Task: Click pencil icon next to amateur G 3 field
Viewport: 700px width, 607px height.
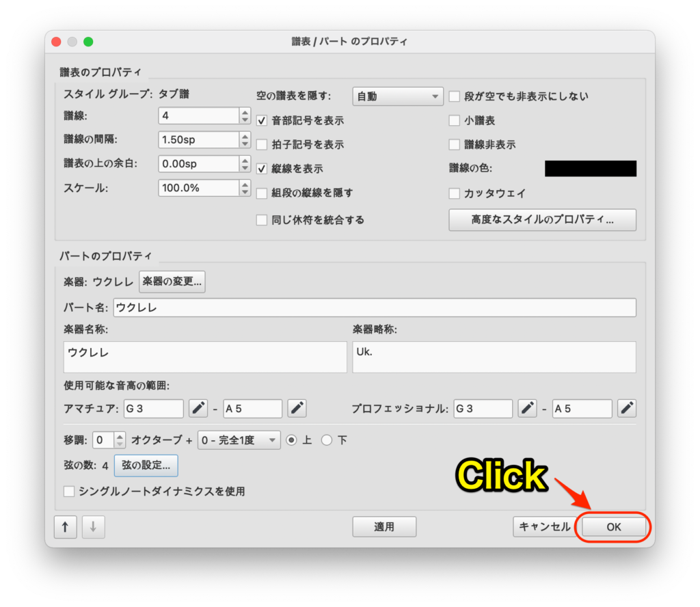Action: 198,409
